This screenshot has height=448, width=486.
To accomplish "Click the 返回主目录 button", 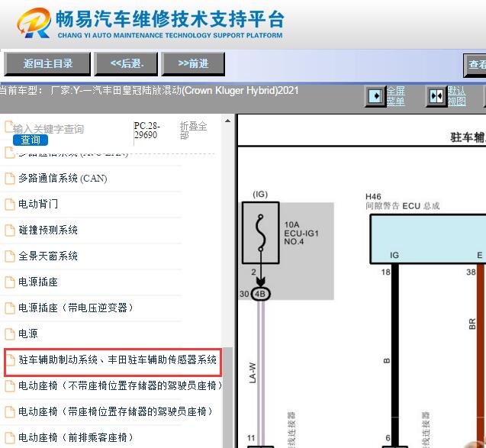I will (x=47, y=64).
